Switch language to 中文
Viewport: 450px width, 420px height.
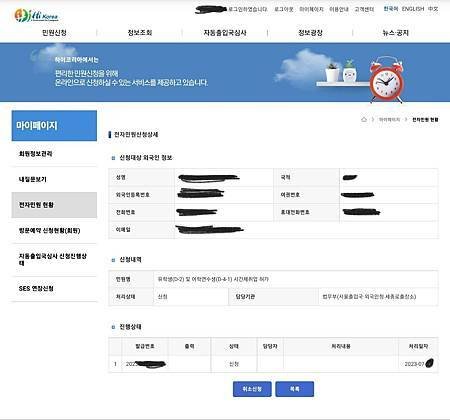pyautogui.click(x=433, y=9)
